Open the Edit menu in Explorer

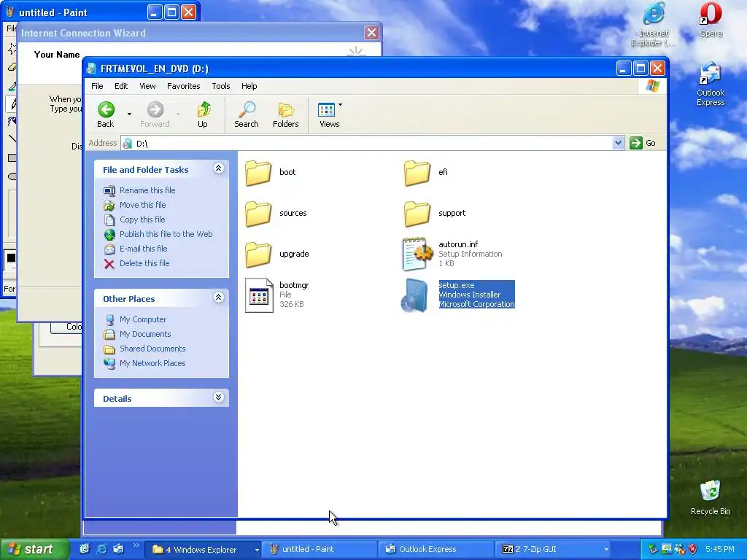tap(121, 86)
